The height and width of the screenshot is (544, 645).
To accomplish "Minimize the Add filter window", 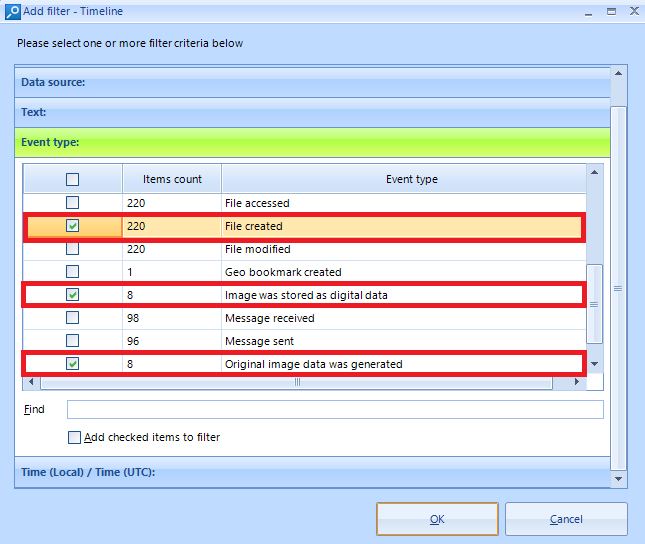I will coord(589,12).
